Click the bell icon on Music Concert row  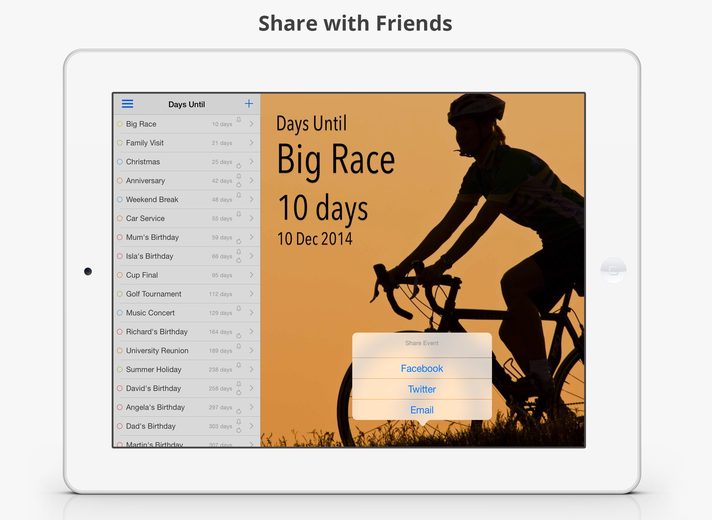(x=239, y=309)
